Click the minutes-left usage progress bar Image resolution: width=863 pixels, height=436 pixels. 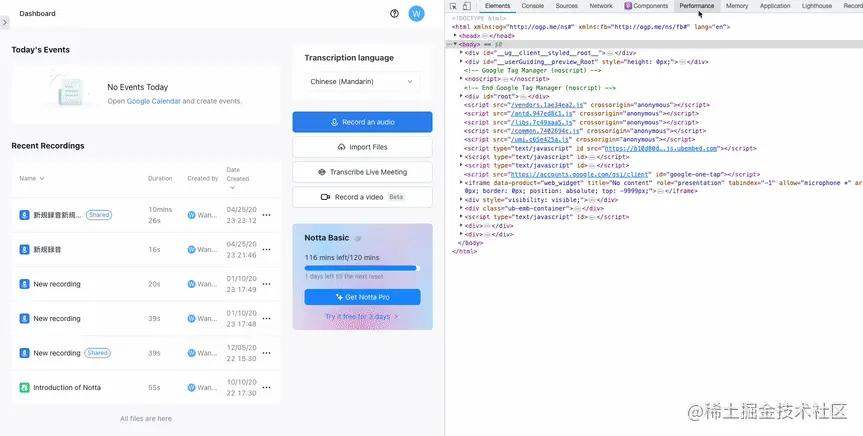tap(362, 268)
